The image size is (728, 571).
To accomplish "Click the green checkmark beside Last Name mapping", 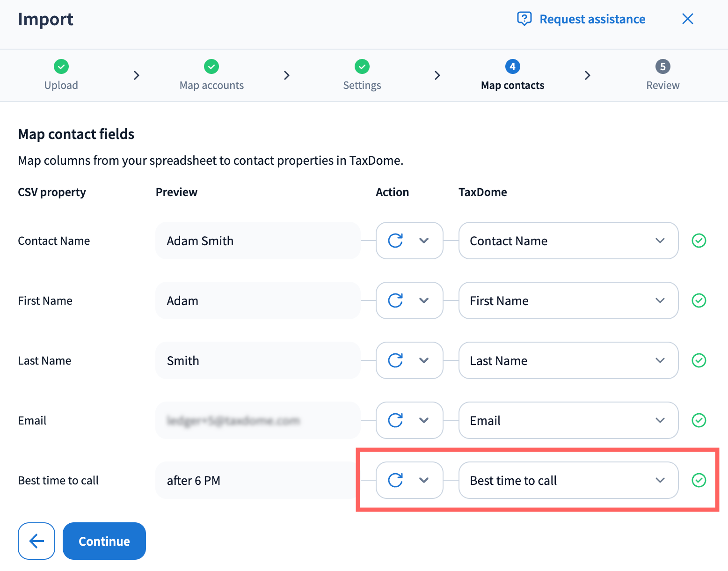I will (x=699, y=360).
